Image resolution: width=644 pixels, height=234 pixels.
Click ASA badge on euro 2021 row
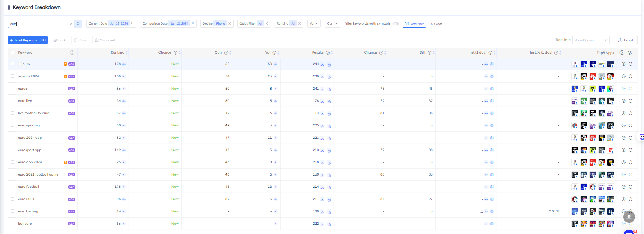(x=72, y=199)
